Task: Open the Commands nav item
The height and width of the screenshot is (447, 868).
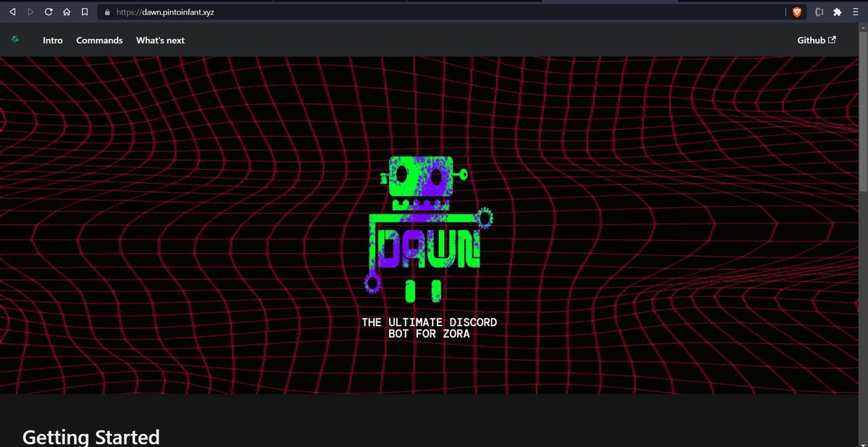Action: click(99, 41)
